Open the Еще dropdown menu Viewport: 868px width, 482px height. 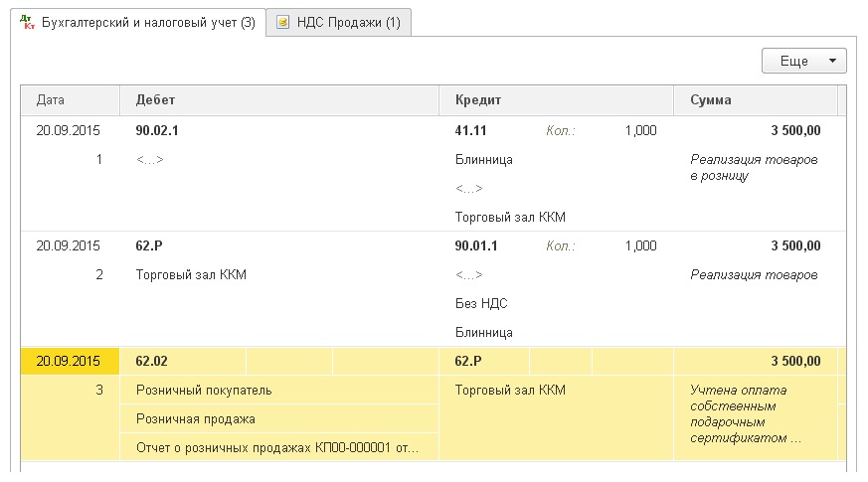point(803,61)
